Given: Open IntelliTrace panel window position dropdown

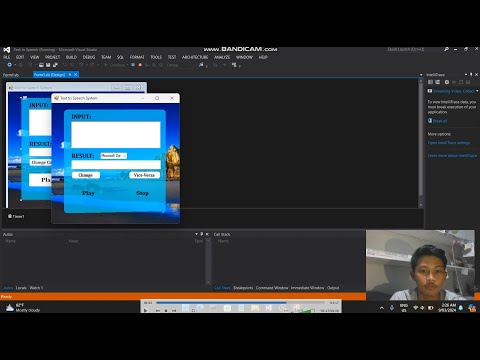Looking at the screenshot, I should (x=466, y=75).
